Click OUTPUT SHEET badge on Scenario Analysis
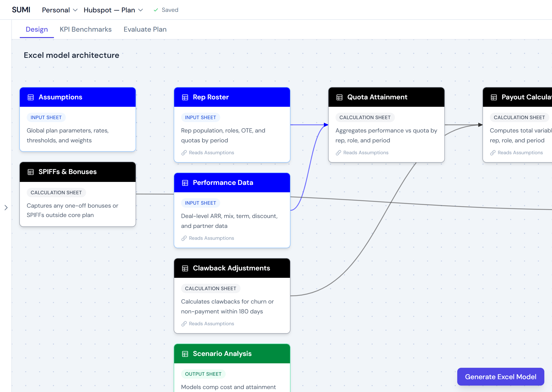552x392 pixels. 203,374
